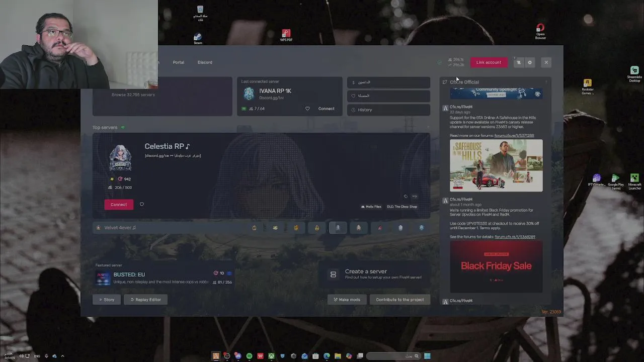This screenshot has width=644, height=362.
Task: Launch Story mode
Action: coord(107,300)
